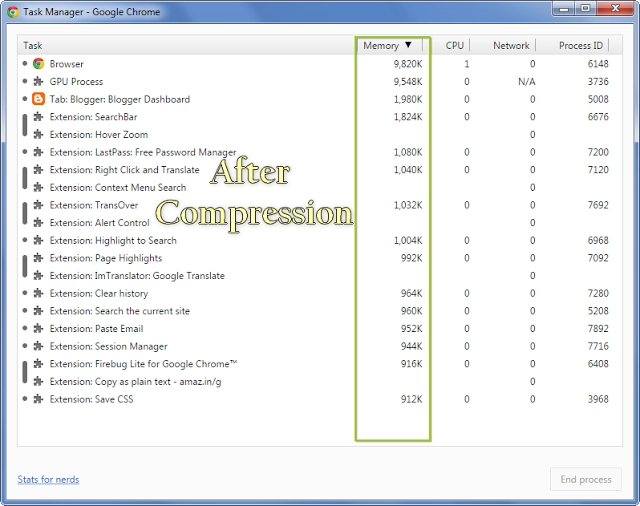Click the 1,004K memory value
The width and height of the screenshot is (640, 506).
(408, 240)
